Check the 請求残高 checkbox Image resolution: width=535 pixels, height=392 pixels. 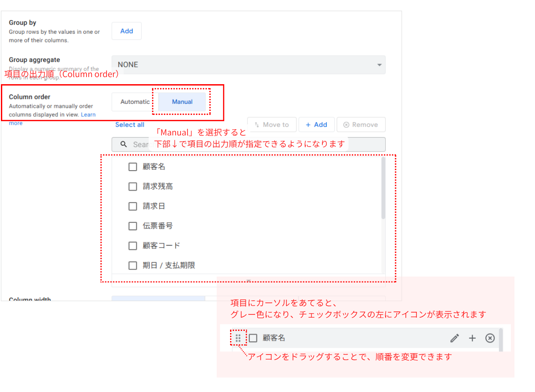pos(132,186)
